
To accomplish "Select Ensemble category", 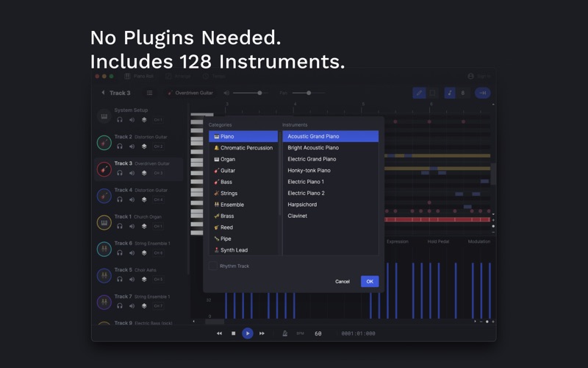I will [x=243, y=205].
